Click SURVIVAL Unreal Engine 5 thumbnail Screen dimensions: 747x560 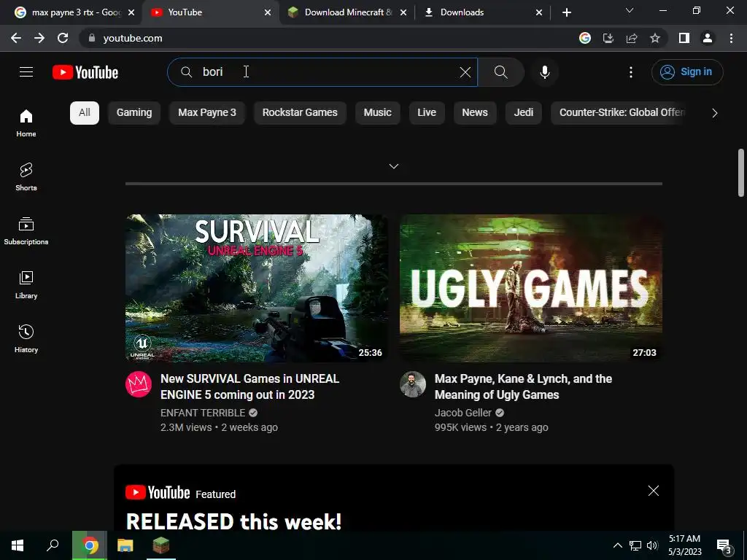point(256,288)
